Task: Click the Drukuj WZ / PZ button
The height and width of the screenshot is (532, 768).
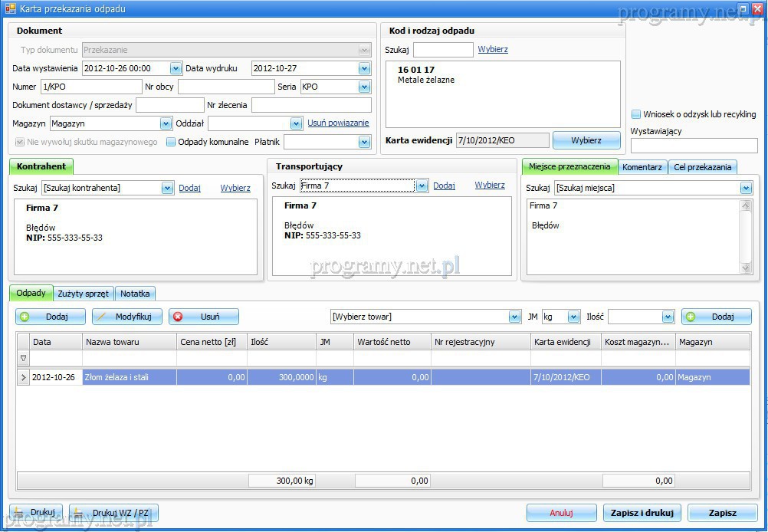Action: point(113,513)
